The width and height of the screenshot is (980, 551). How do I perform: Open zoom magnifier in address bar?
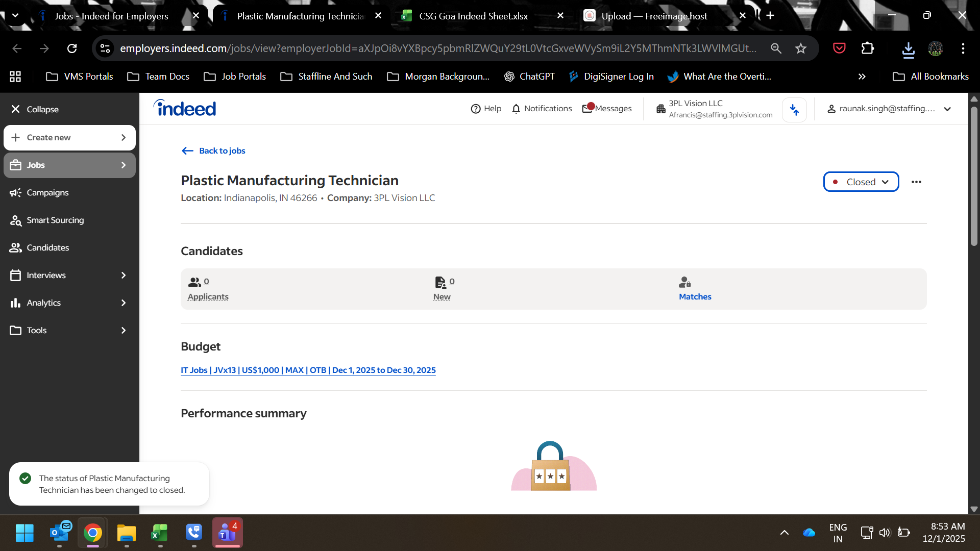pyautogui.click(x=776, y=48)
